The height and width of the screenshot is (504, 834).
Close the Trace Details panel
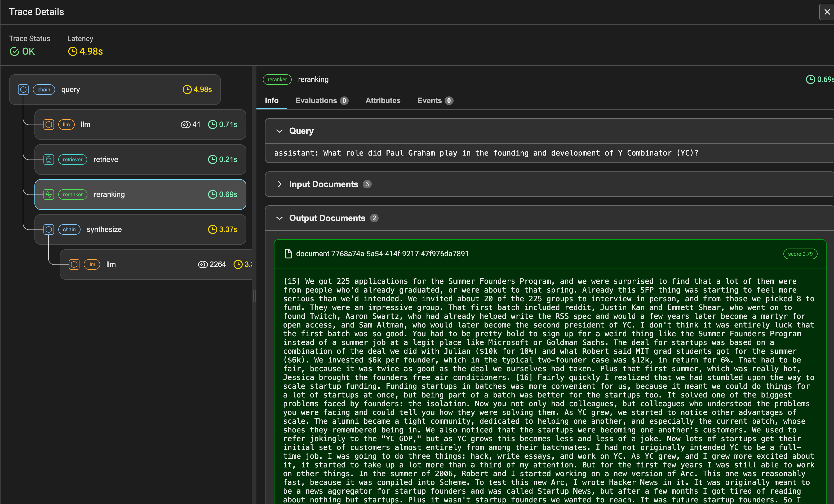coord(827,12)
